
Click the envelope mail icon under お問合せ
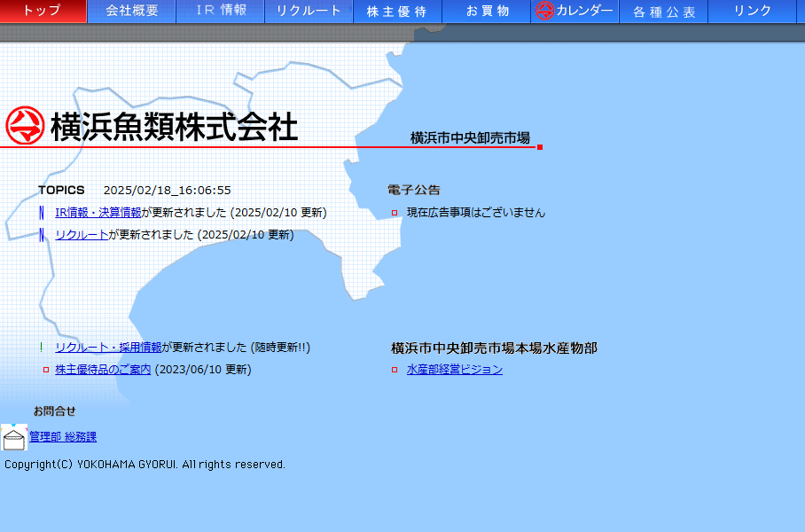click(x=14, y=437)
